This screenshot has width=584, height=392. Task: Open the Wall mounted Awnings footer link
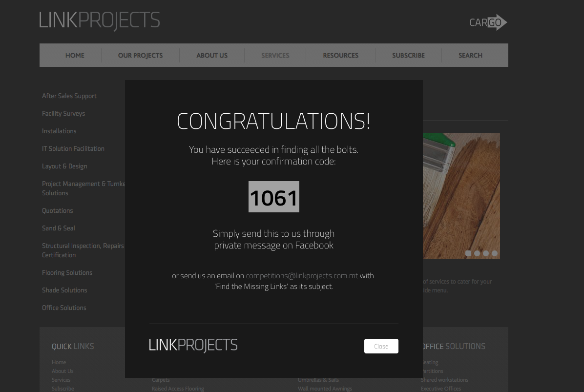(x=325, y=389)
